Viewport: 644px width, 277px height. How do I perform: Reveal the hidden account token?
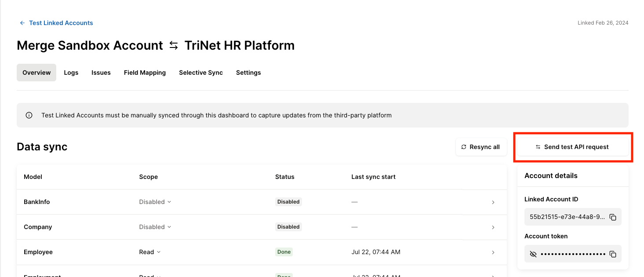[533, 254]
